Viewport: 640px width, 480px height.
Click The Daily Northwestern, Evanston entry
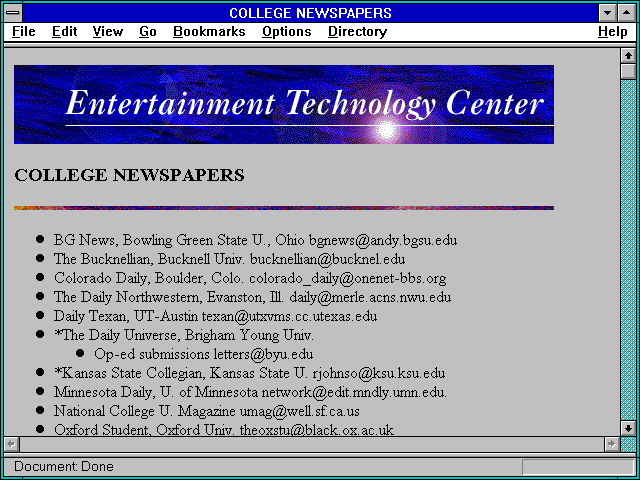coord(252,297)
